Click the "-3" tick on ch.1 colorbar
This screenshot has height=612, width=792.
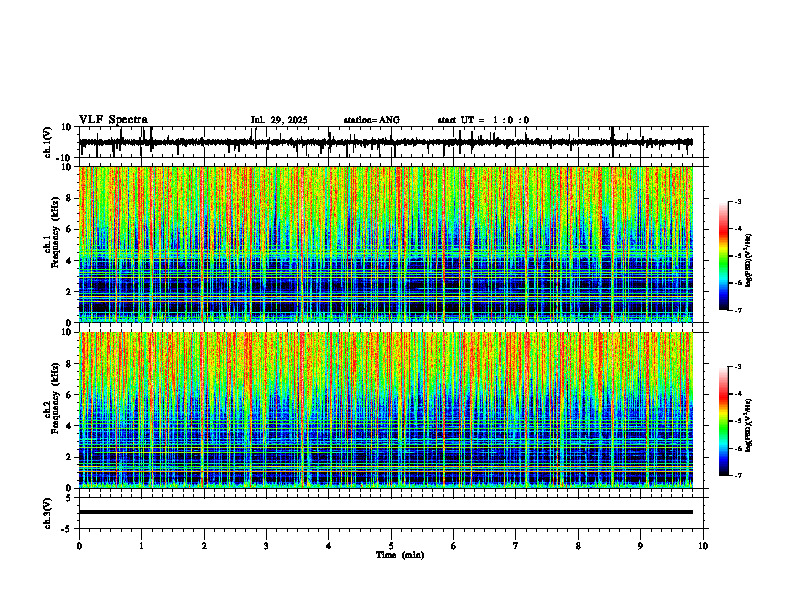[x=737, y=201]
